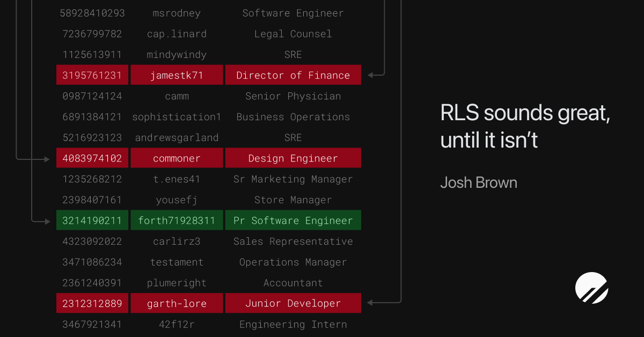The width and height of the screenshot is (644, 337).
Task: Click the Junior Developer red cell
Action: 293,303
